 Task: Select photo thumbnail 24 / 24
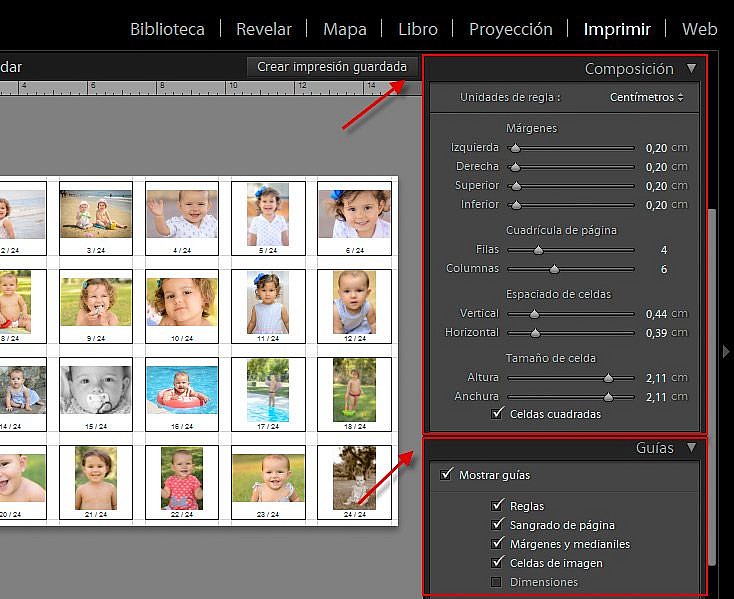click(x=354, y=482)
